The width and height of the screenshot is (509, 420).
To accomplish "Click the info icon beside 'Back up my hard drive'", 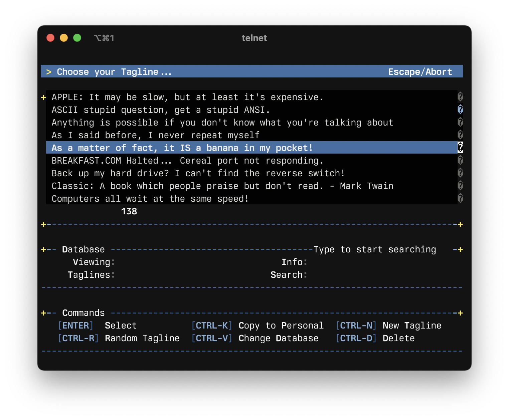I will pyautogui.click(x=460, y=173).
